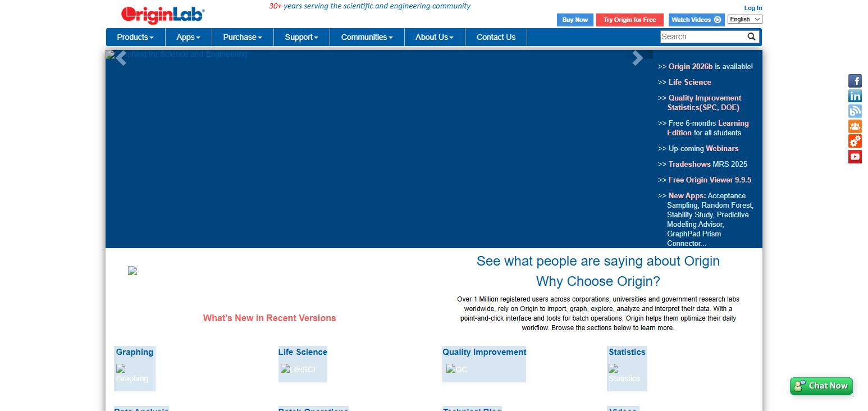Click the Graphing heading link
The width and height of the screenshot is (868, 411).
pos(135,352)
